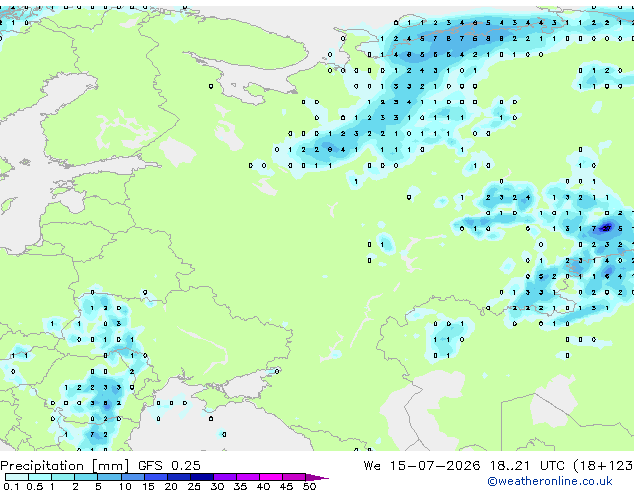Viewport: 634px width, 490px height.
Task: Click the "(18+123" forecast offset text
Action: 603,466
